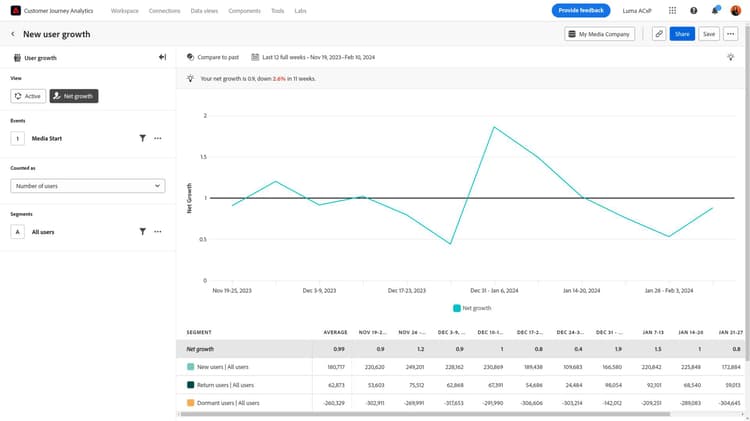Open the Workspace menu
The height and width of the screenshot is (421, 750).
pos(124,11)
